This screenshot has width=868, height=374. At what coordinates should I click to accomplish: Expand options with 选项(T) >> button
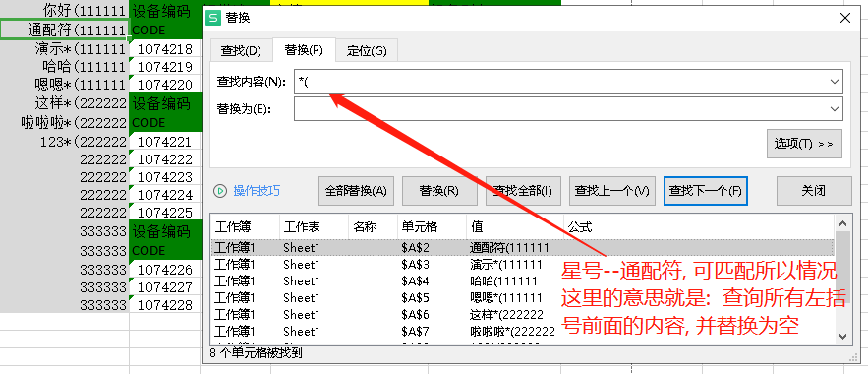click(804, 144)
